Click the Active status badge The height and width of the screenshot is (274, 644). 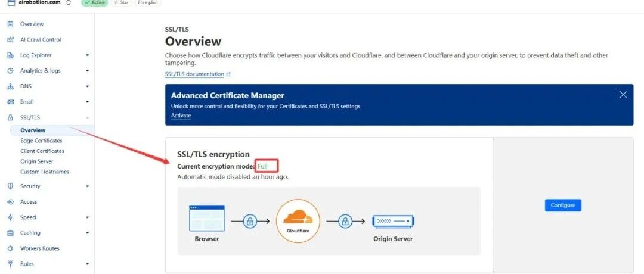(94, 2)
